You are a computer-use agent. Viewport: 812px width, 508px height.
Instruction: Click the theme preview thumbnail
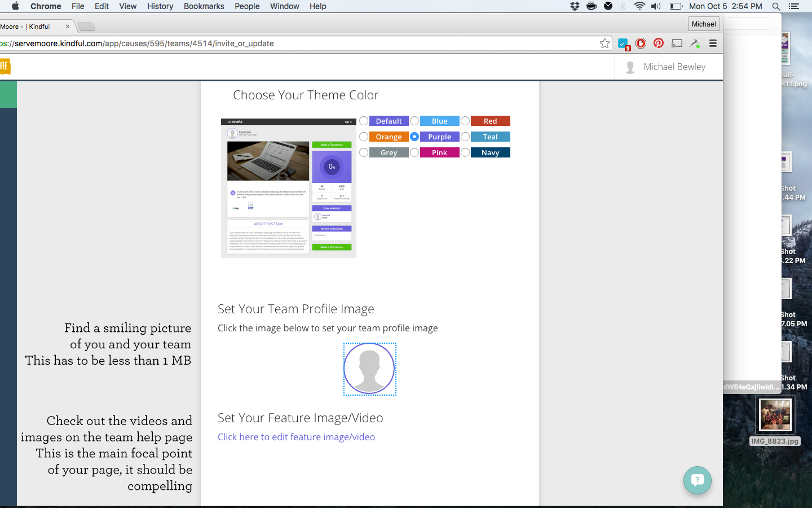click(289, 188)
